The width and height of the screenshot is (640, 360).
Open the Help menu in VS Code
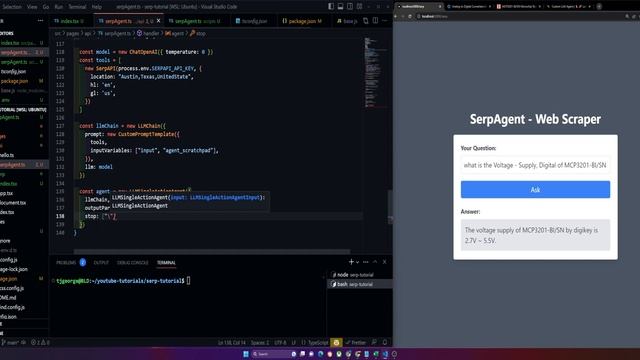tap(96, 7)
